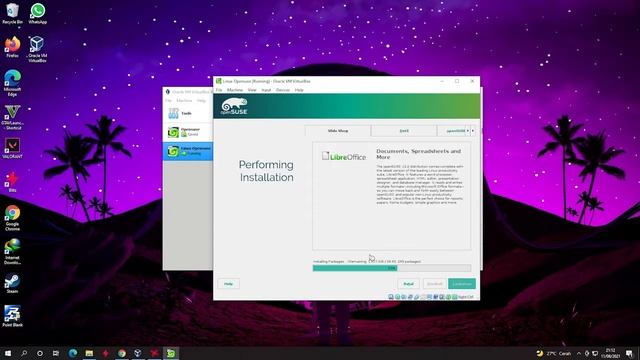Open the WhatsApp desktop shortcut

coord(38,13)
